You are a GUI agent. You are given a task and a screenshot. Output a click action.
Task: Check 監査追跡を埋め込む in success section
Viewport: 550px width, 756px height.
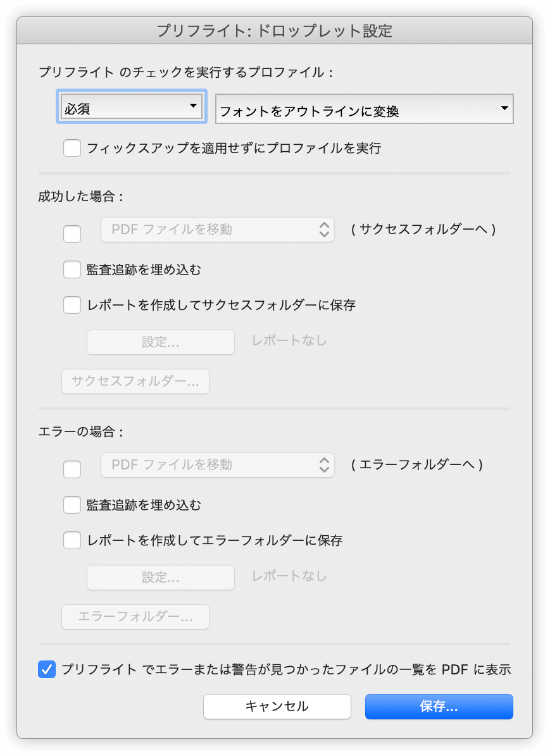[x=72, y=270]
